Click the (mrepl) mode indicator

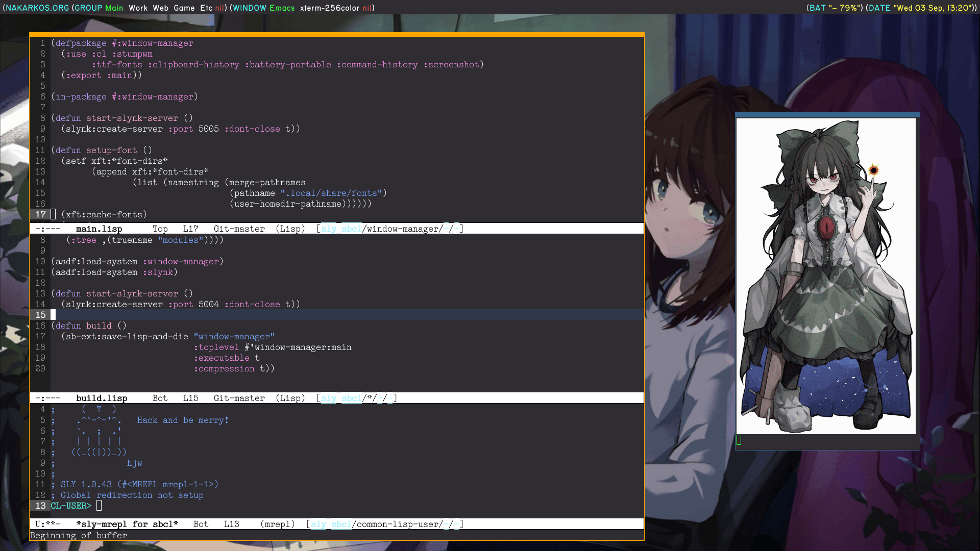(277, 524)
